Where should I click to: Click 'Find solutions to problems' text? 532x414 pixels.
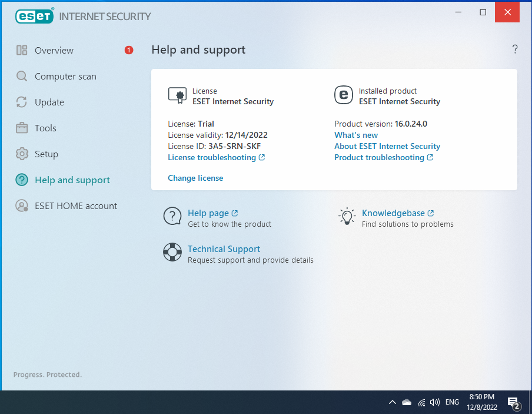(407, 224)
